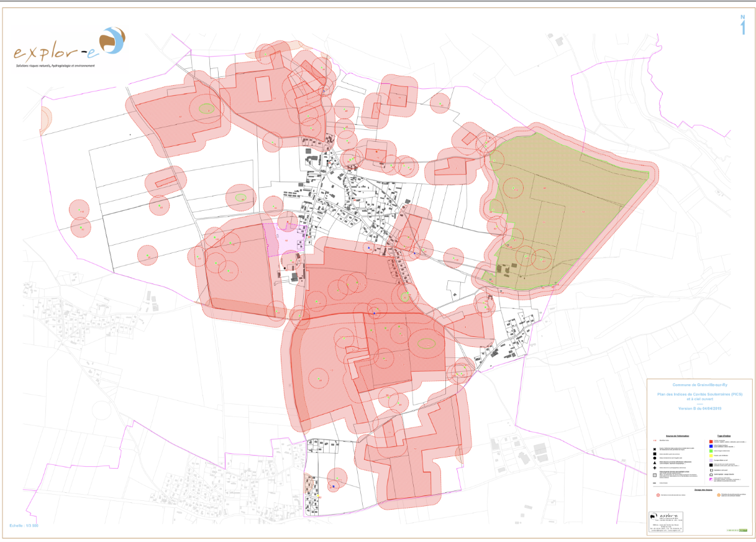Click the red circle zonage symbol
This screenshot has height=542, width=756.
click(x=658, y=495)
